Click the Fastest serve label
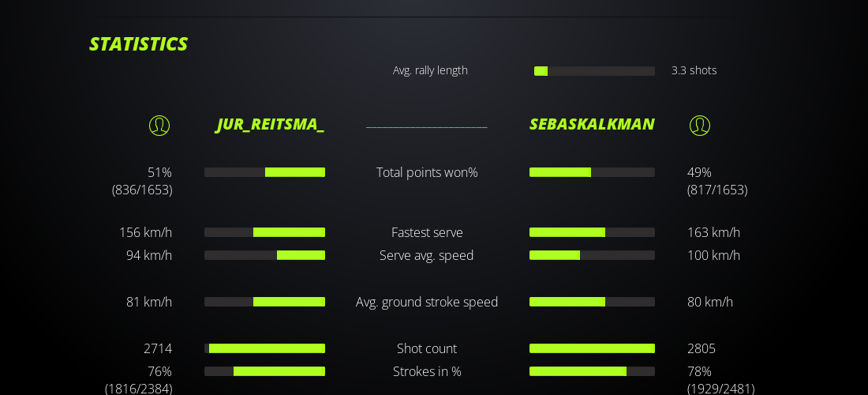This screenshot has width=868, height=395. tap(427, 232)
